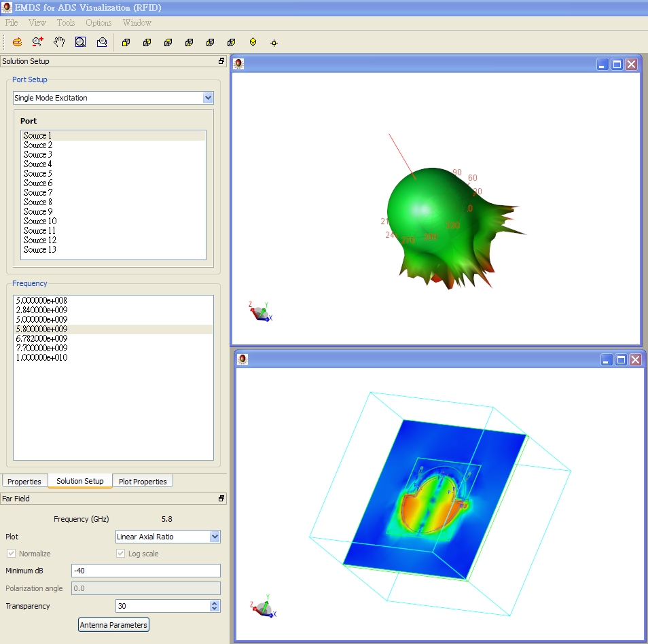
Task: Click the center-view crosshair icon
Action: (x=274, y=43)
